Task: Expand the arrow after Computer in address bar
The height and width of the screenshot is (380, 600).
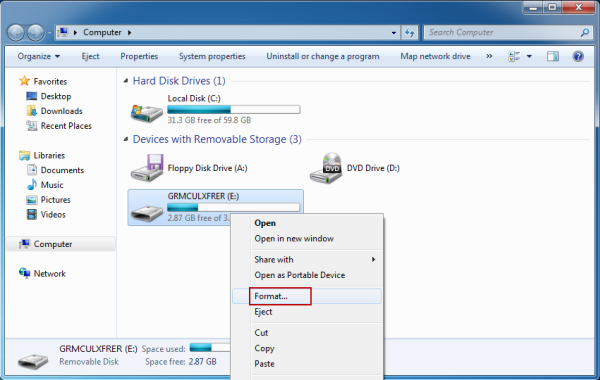Action: (130, 33)
